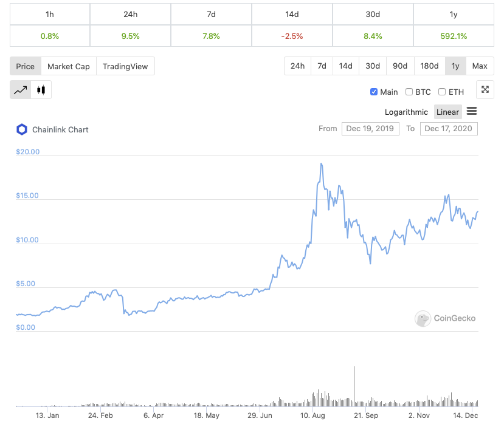Select the Price tab

pyautogui.click(x=26, y=66)
